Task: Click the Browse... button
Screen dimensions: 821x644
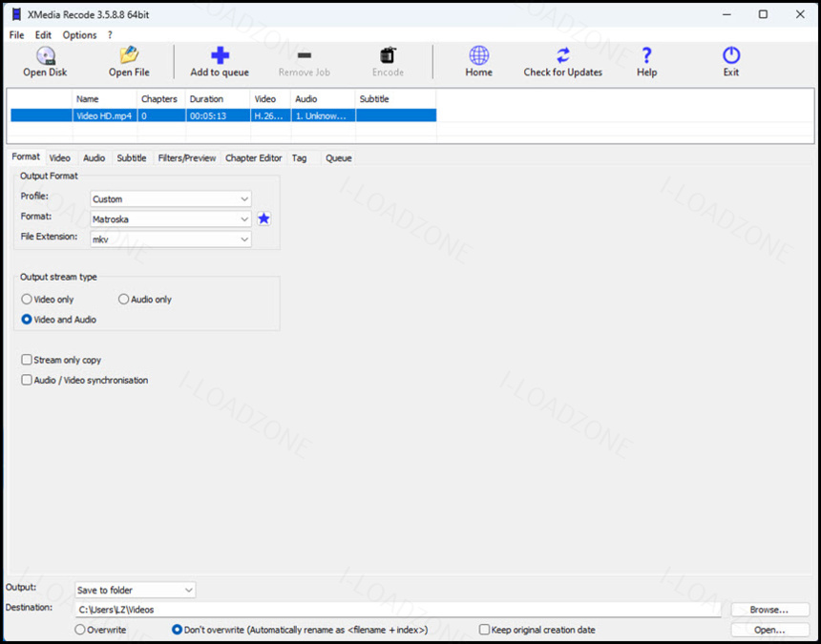Action: coord(769,610)
